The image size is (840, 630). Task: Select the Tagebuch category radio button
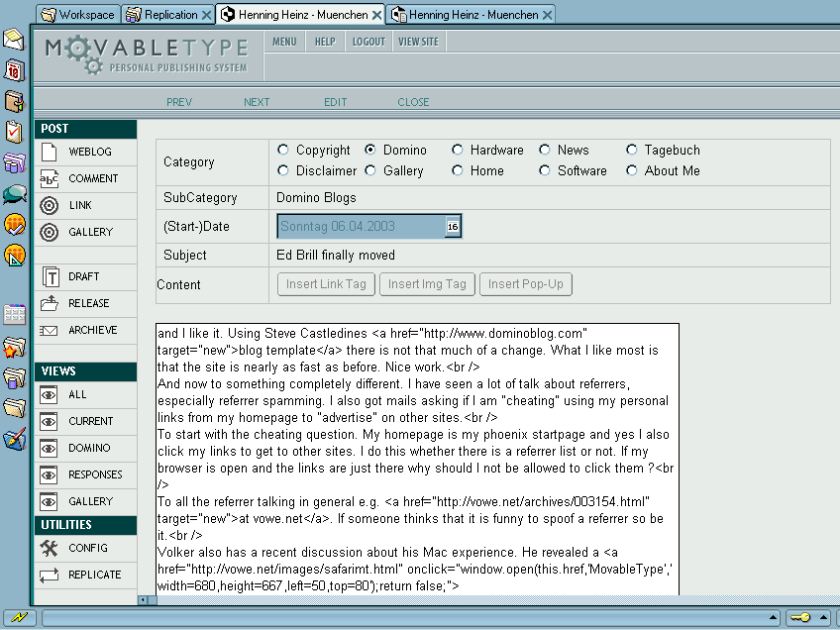point(632,150)
